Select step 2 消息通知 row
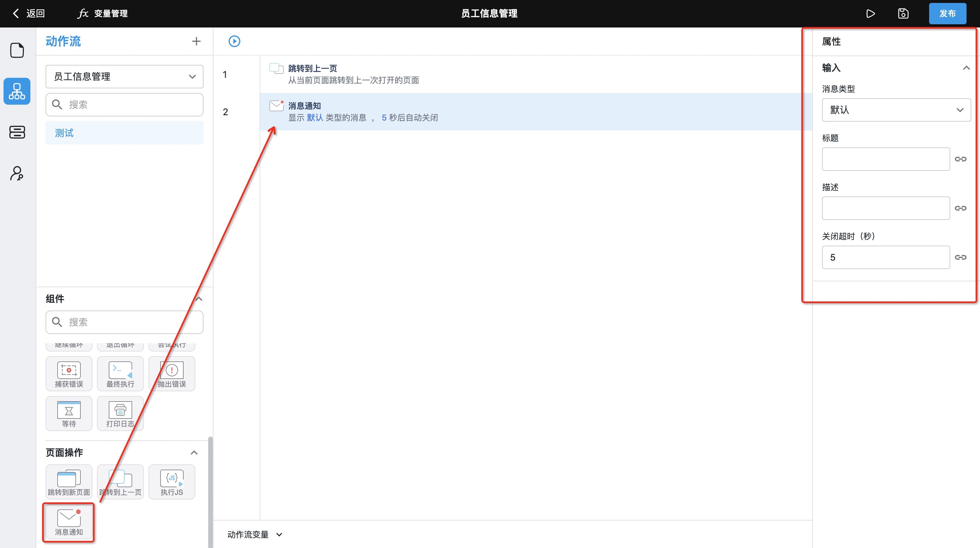The image size is (980, 548). click(536, 112)
